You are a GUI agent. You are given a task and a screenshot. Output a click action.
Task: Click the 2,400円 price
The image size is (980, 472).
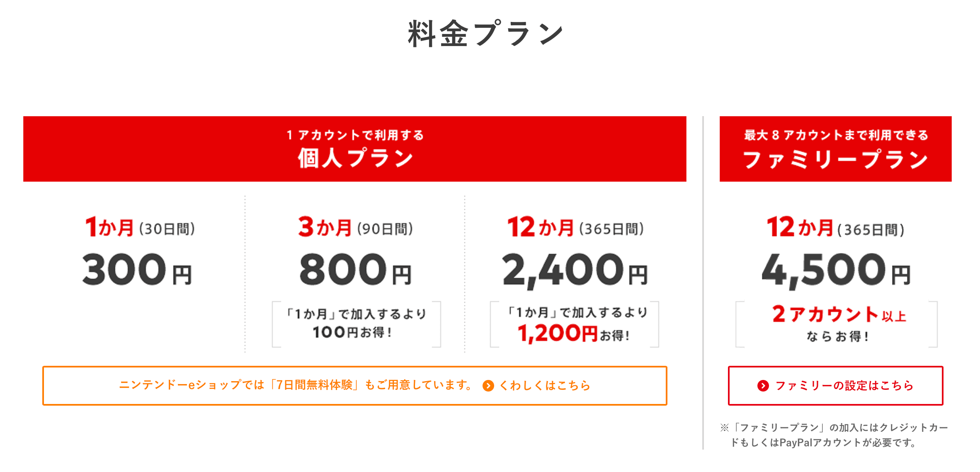pos(575,270)
